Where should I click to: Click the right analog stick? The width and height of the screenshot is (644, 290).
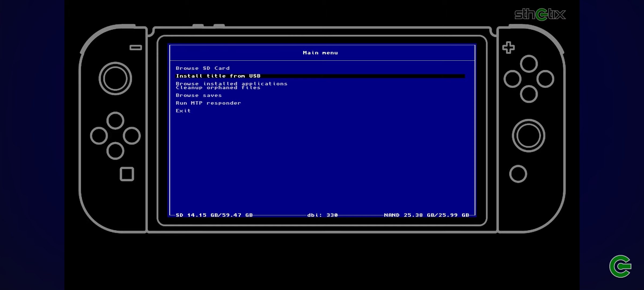tap(528, 136)
